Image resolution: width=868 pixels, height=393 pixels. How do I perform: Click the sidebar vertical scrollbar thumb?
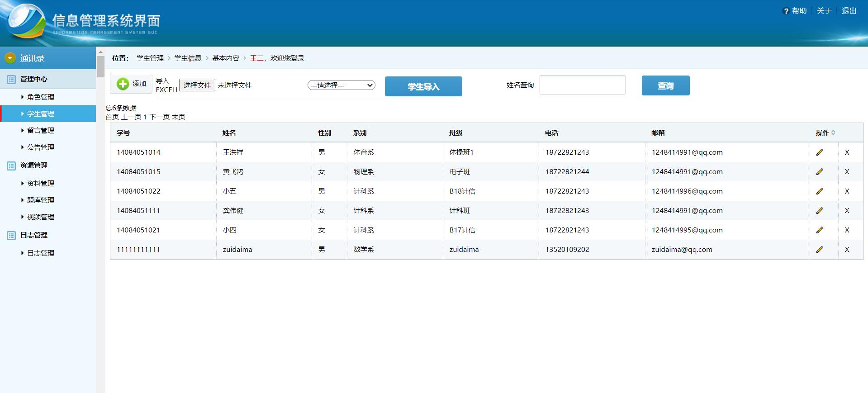click(100, 67)
